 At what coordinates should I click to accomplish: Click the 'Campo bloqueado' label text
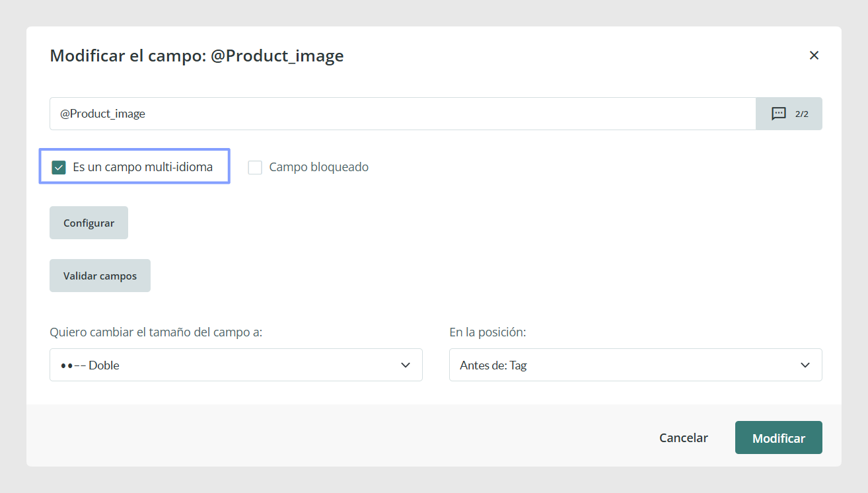(x=319, y=167)
